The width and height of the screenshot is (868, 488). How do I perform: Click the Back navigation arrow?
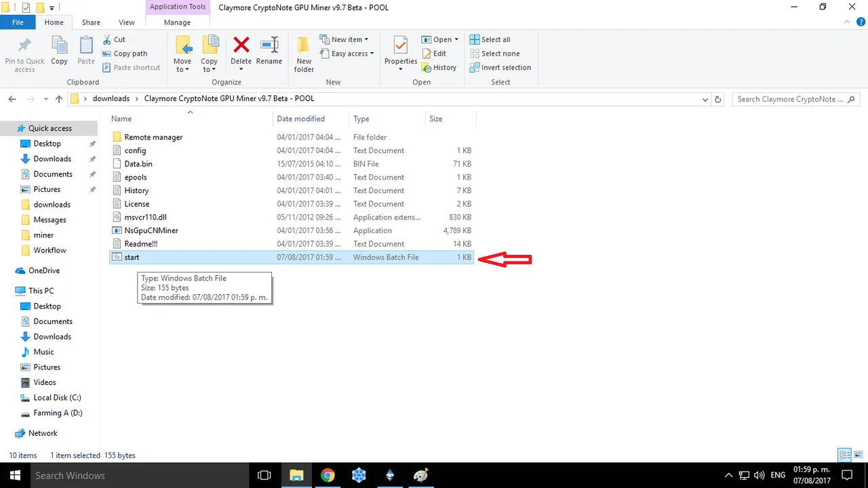pos(12,99)
